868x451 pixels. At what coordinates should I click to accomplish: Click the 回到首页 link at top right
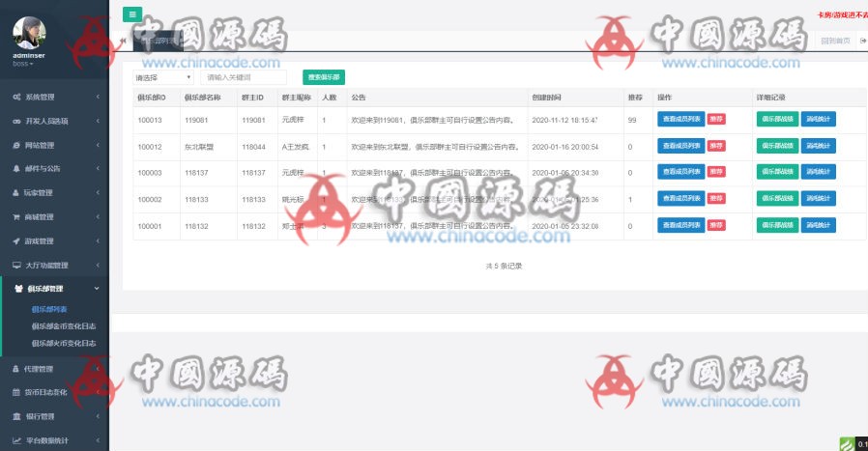[x=835, y=41]
